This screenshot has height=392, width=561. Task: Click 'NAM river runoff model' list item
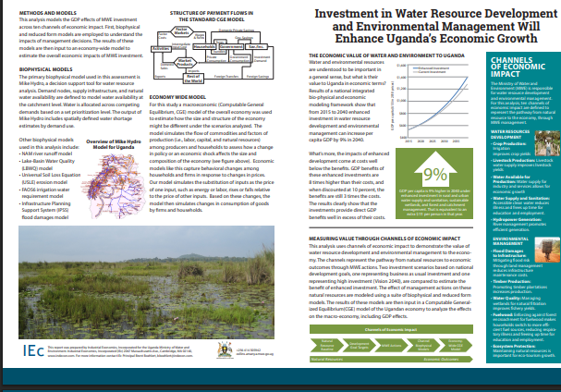pos(46,153)
